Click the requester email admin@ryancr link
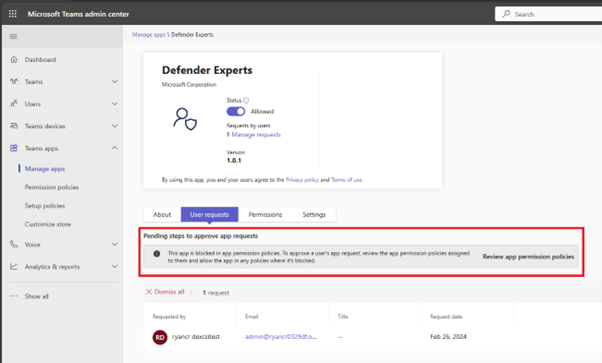The image size is (602, 363). (x=281, y=337)
